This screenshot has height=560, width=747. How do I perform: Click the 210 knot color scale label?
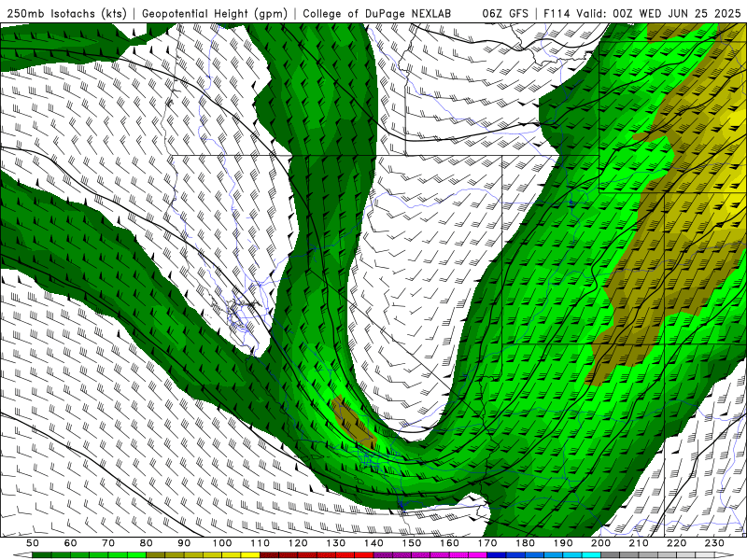pos(639,543)
